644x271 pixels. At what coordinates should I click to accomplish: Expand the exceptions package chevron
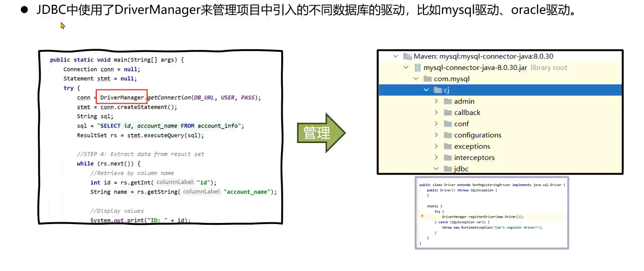(436, 146)
